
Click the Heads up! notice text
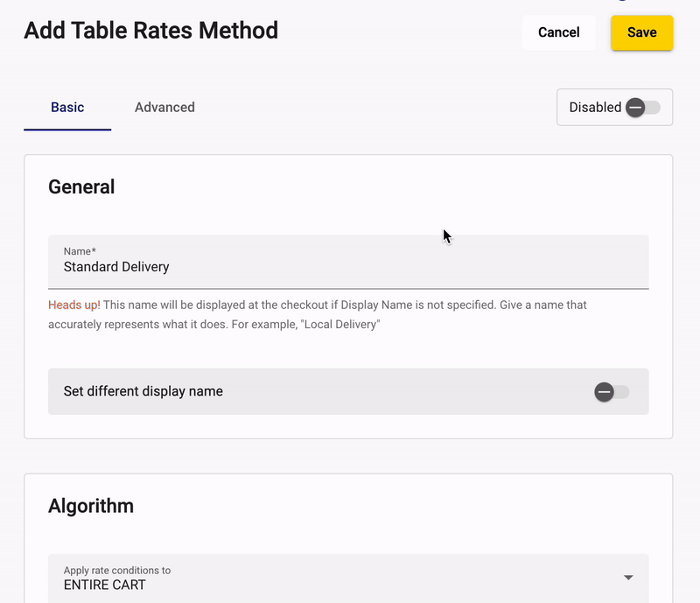(x=74, y=305)
